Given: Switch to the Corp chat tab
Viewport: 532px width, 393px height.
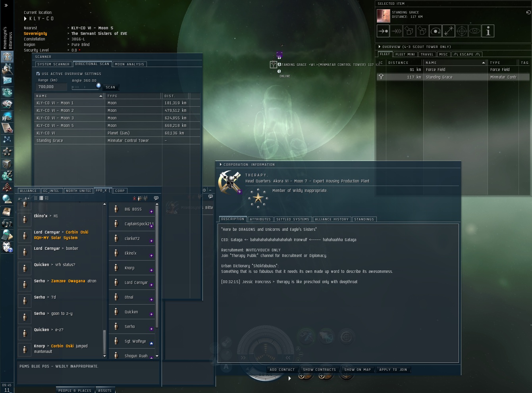Looking at the screenshot, I should 120,191.
